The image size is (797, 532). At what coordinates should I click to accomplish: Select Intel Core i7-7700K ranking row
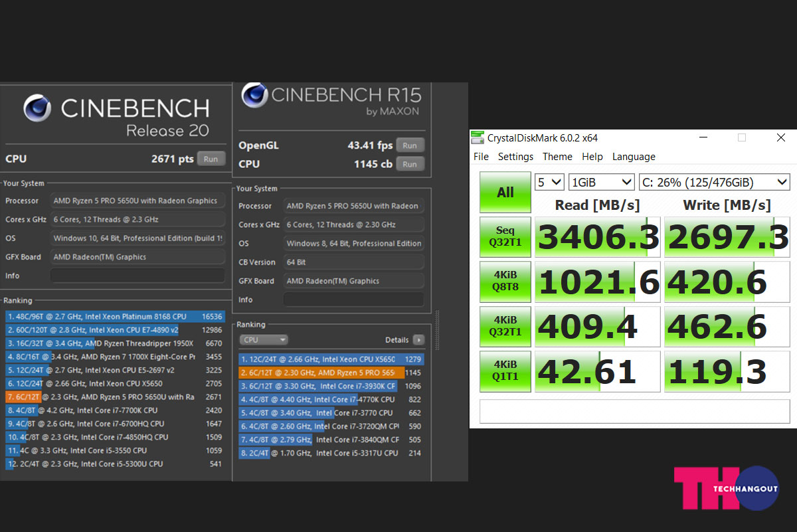pos(115,410)
